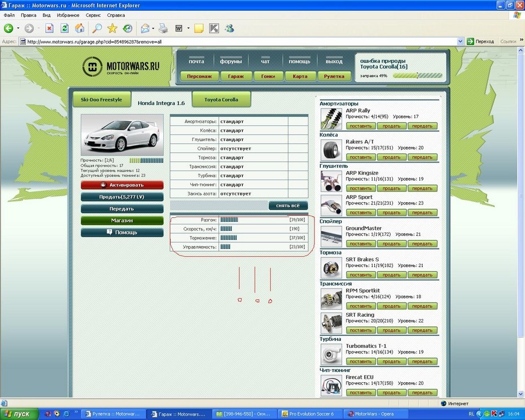Open the Back button history dropdown arrow

(x=18, y=28)
